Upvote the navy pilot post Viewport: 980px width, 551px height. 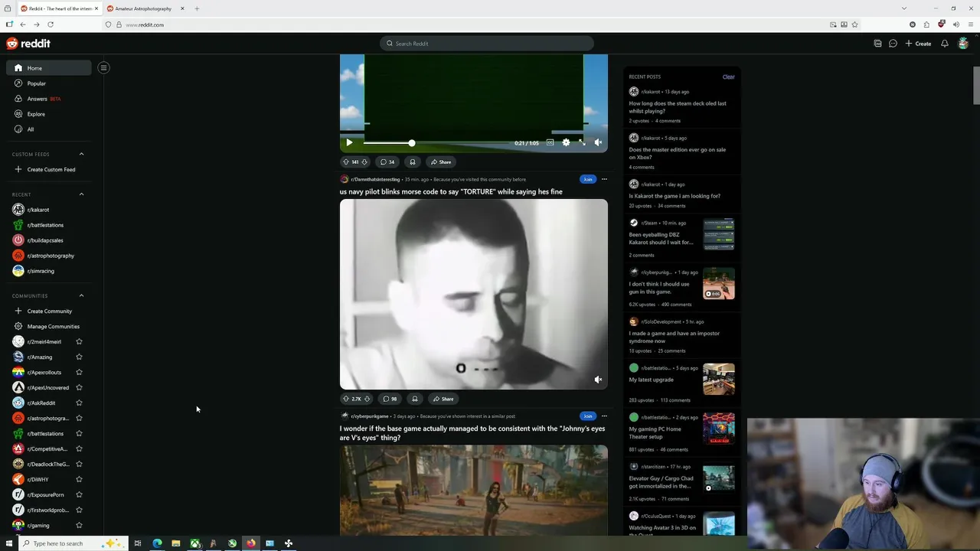pos(345,399)
